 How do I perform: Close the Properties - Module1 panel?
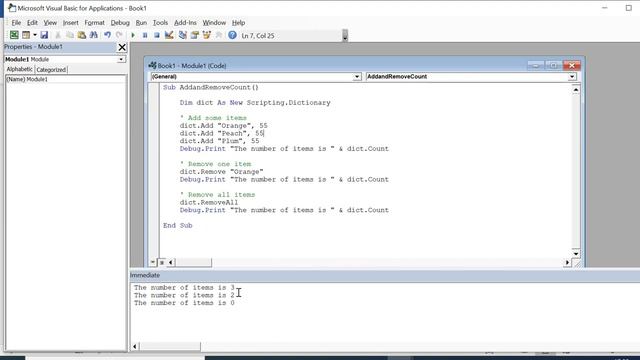click(x=122, y=47)
